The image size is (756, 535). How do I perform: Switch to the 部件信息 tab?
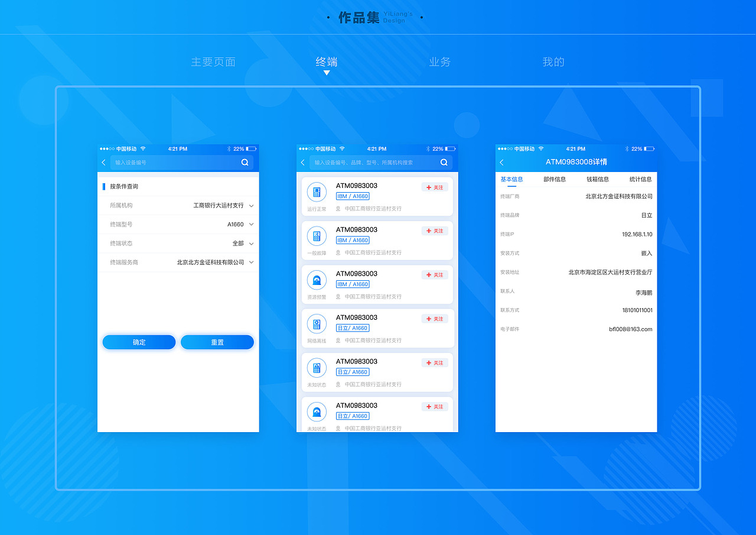[x=553, y=179]
